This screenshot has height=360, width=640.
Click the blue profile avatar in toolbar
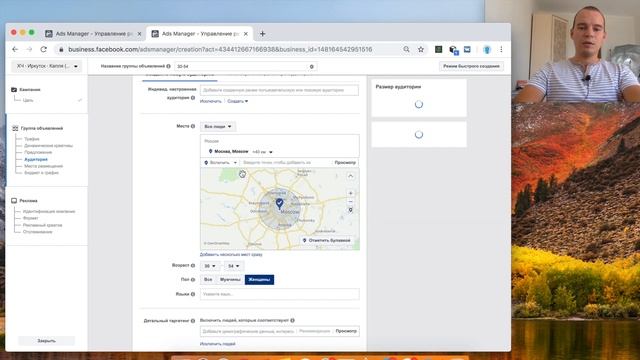[487, 49]
